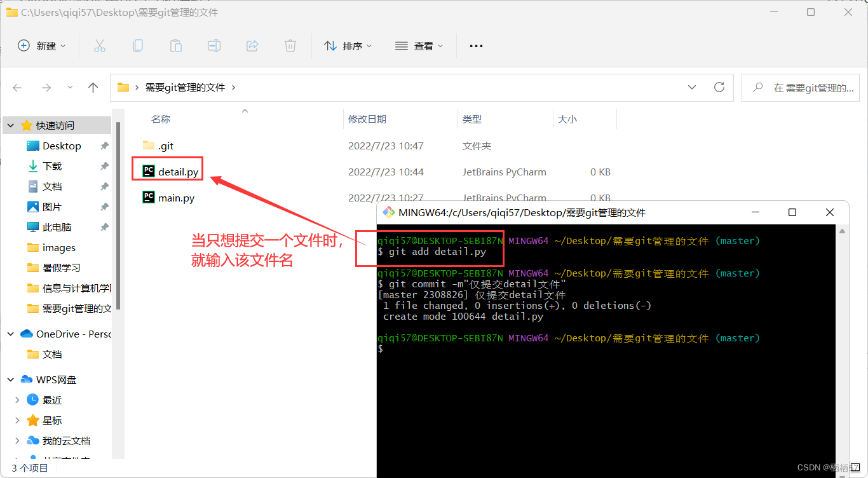
Task: Click chevron after 需要git管理的文件 breadcrumb
Action: point(234,88)
